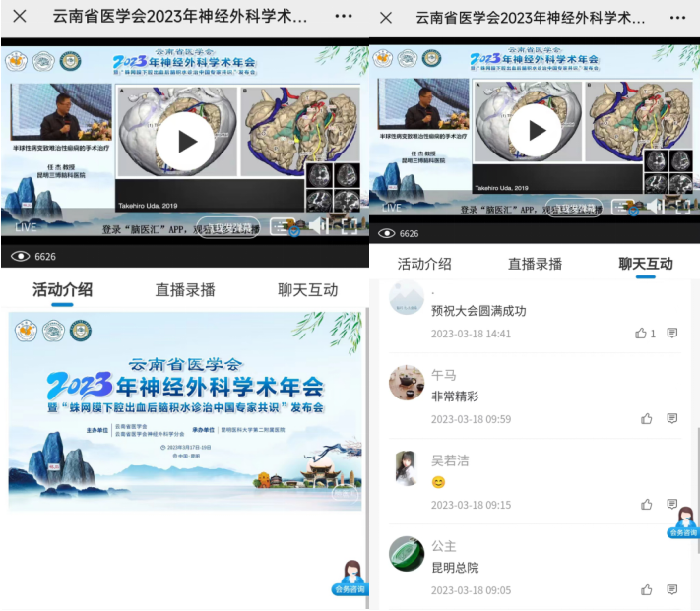Open more options menu on intro page header
The height and width of the screenshot is (611, 700).
click(343, 18)
